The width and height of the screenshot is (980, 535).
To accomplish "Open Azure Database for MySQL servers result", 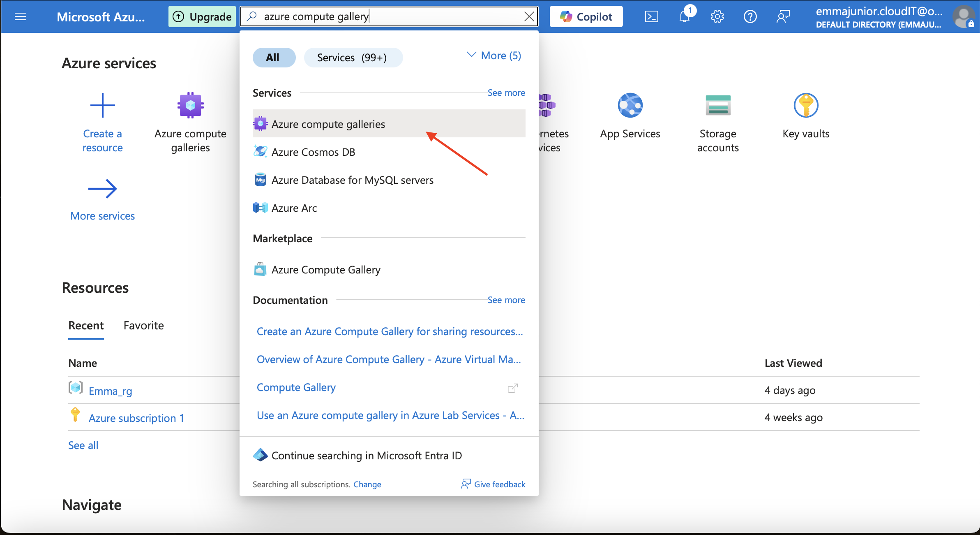I will [x=389, y=180].
